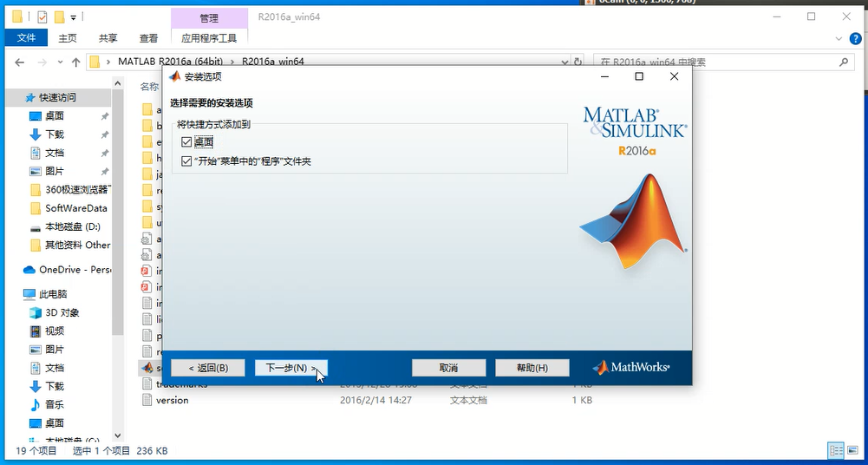This screenshot has width=868, height=465.
Task: Go up one folder level
Action: pyautogui.click(x=76, y=62)
